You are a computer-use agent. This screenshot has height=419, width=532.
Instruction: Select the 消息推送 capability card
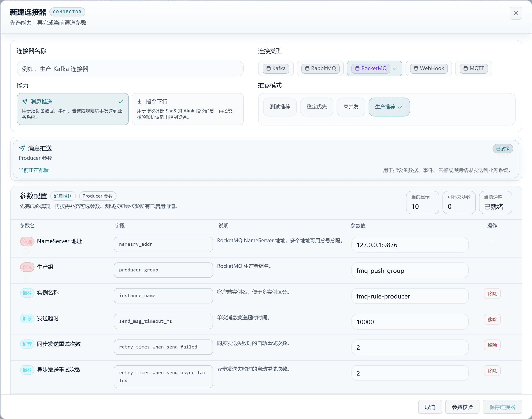pyautogui.click(x=73, y=109)
